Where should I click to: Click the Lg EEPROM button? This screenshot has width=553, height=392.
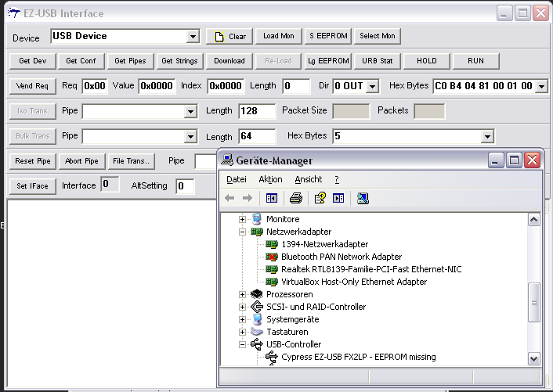pyautogui.click(x=328, y=61)
